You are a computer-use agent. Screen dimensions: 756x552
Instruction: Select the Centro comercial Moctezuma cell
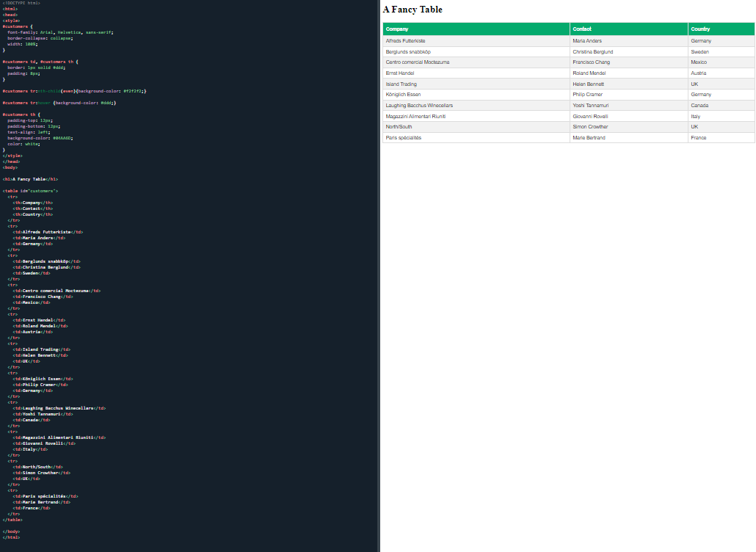pos(418,62)
